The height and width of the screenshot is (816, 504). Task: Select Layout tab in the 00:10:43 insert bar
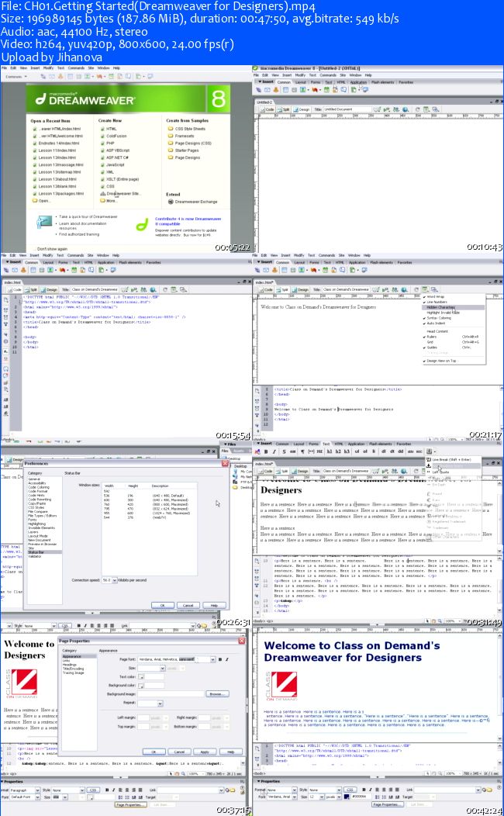pyautogui.click(x=301, y=82)
